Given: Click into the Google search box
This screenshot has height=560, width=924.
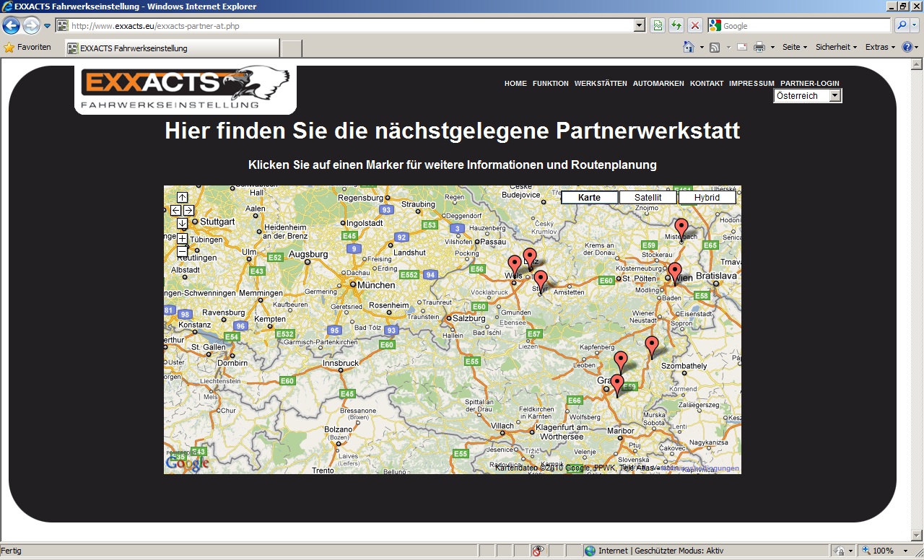Looking at the screenshot, I should pos(806,26).
